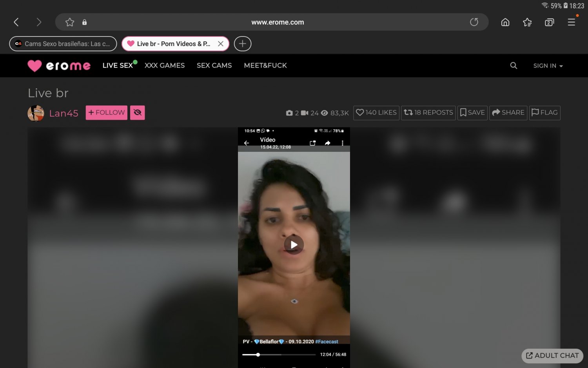The image size is (588, 368).
Task: Switch to the Cams Sexo brasileñas tab
Action: pyautogui.click(x=63, y=44)
